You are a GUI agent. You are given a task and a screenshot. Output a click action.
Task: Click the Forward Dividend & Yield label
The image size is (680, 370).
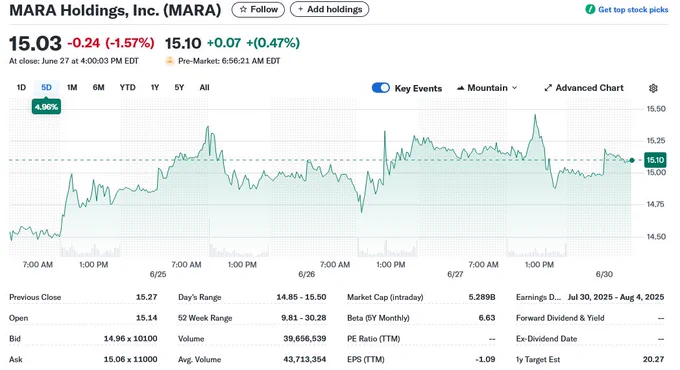click(560, 318)
